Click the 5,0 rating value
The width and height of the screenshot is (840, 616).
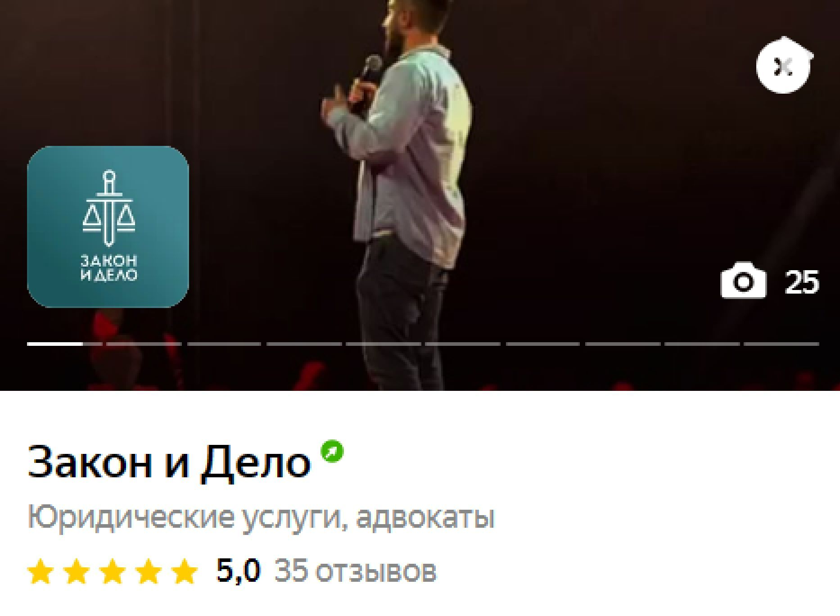pos(238,571)
